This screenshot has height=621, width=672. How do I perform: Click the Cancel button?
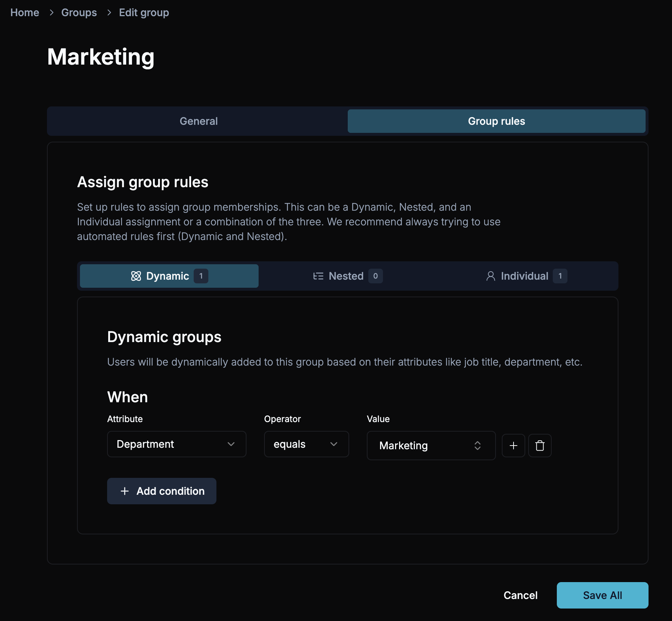click(520, 595)
